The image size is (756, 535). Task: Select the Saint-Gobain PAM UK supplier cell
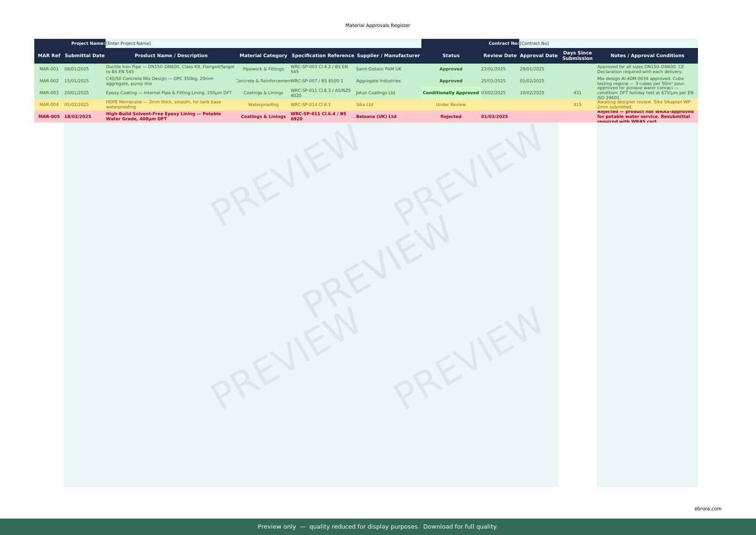[x=378, y=69]
